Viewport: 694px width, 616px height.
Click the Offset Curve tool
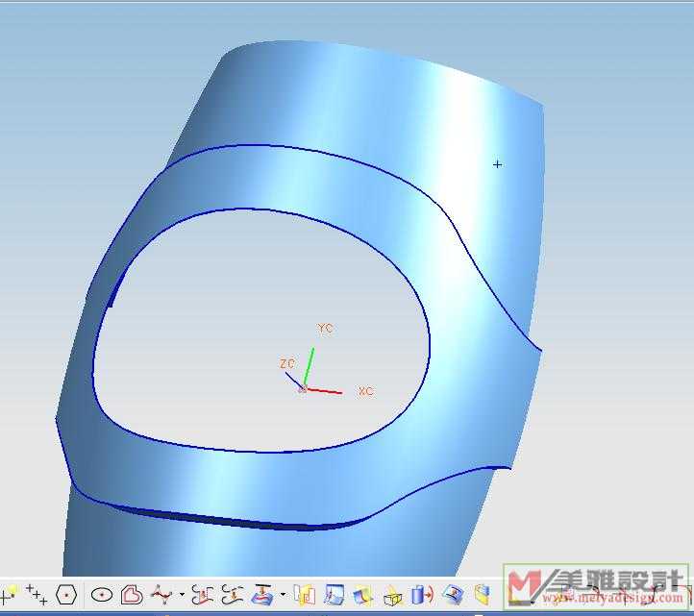(x=201, y=595)
